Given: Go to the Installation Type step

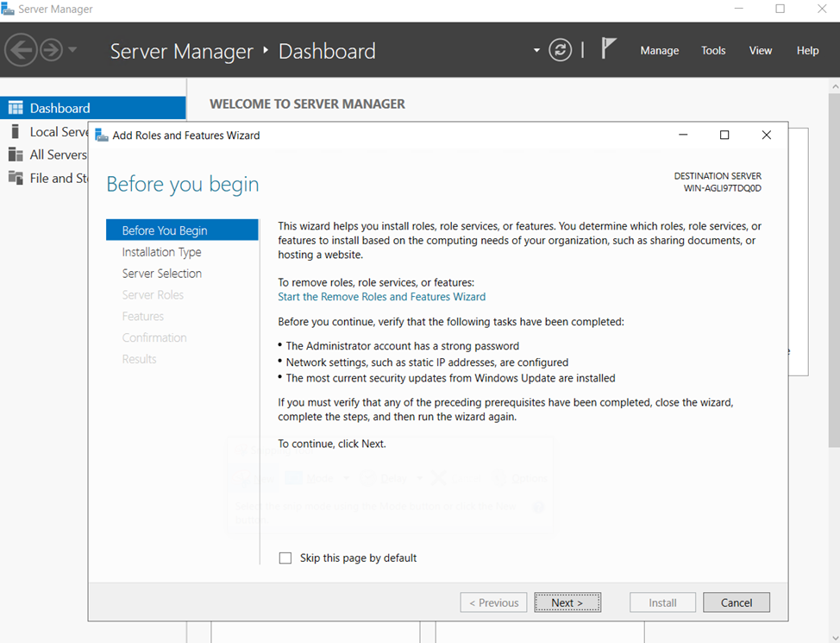Looking at the screenshot, I should click(161, 252).
